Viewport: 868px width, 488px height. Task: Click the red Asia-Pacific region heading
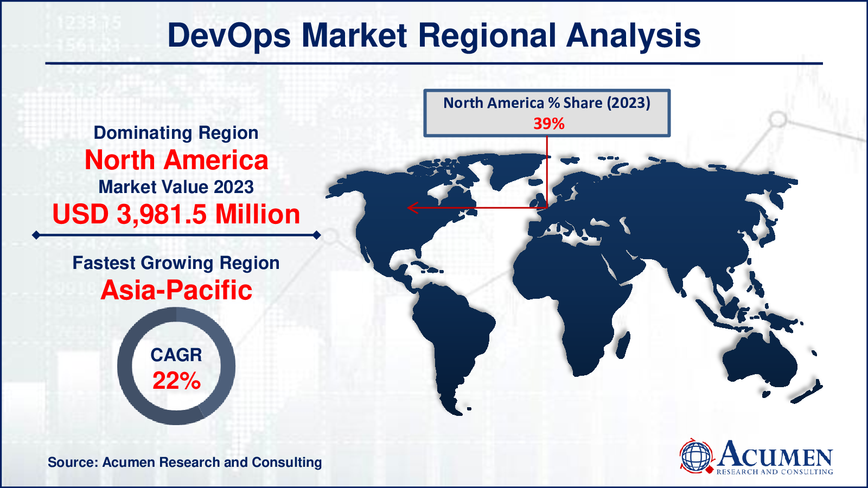pos(176,290)
